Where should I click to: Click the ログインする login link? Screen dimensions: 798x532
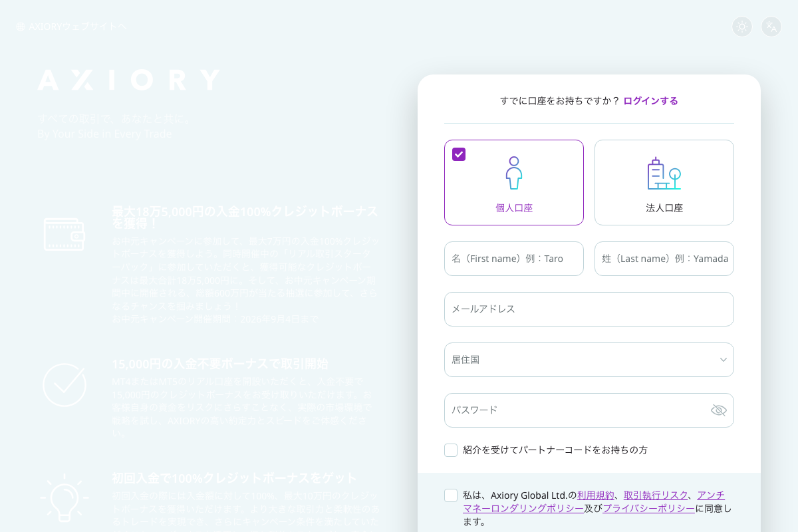click(650, 101)
